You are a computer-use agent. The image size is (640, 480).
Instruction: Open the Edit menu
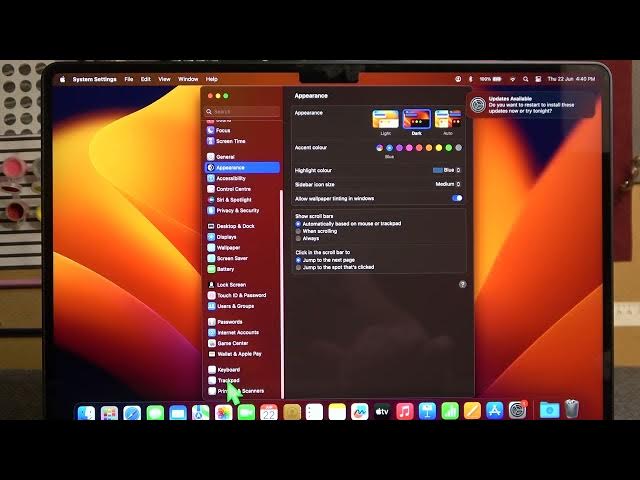click(146, 79)
